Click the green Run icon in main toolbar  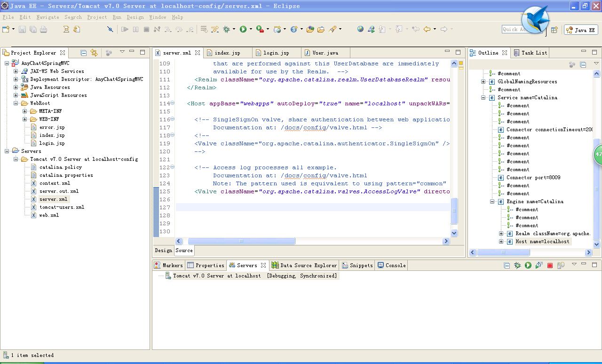(x=243, y=29)
